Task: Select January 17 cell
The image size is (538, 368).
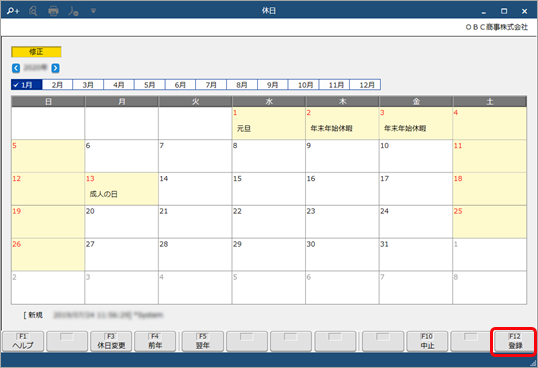Action: tap(416, 189)
